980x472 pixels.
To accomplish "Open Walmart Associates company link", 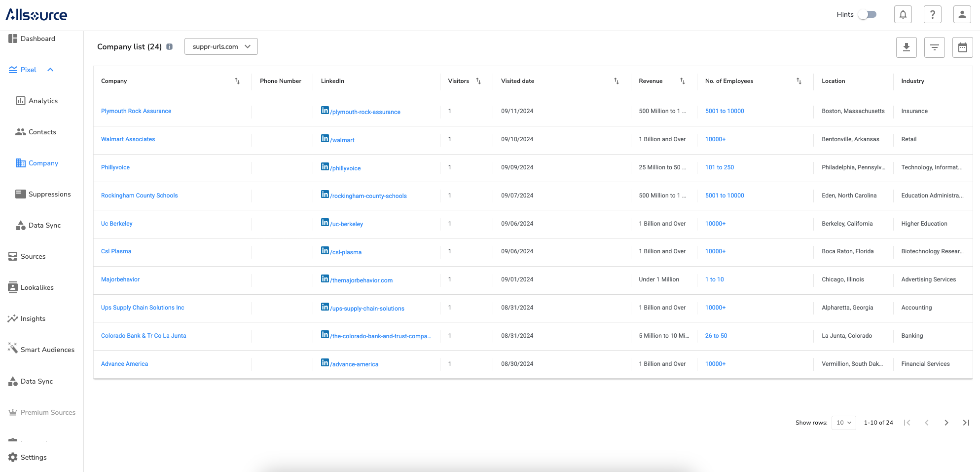I will (128, 139).
